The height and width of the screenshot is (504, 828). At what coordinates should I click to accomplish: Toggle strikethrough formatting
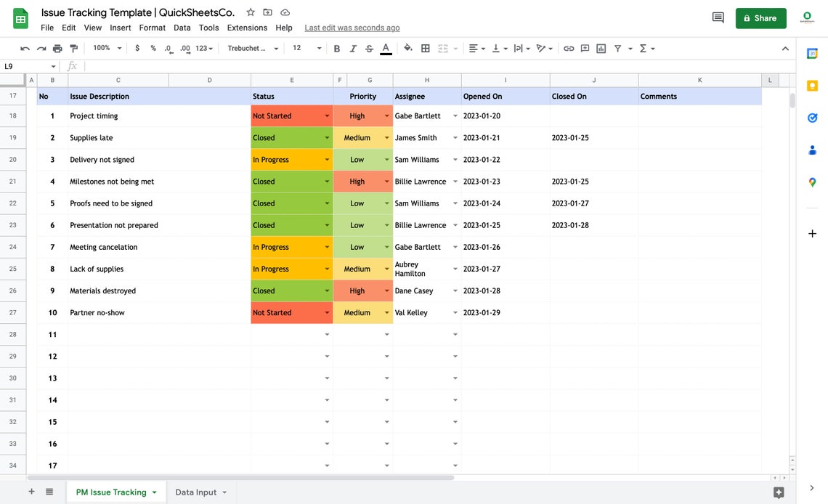click(368, 47)
